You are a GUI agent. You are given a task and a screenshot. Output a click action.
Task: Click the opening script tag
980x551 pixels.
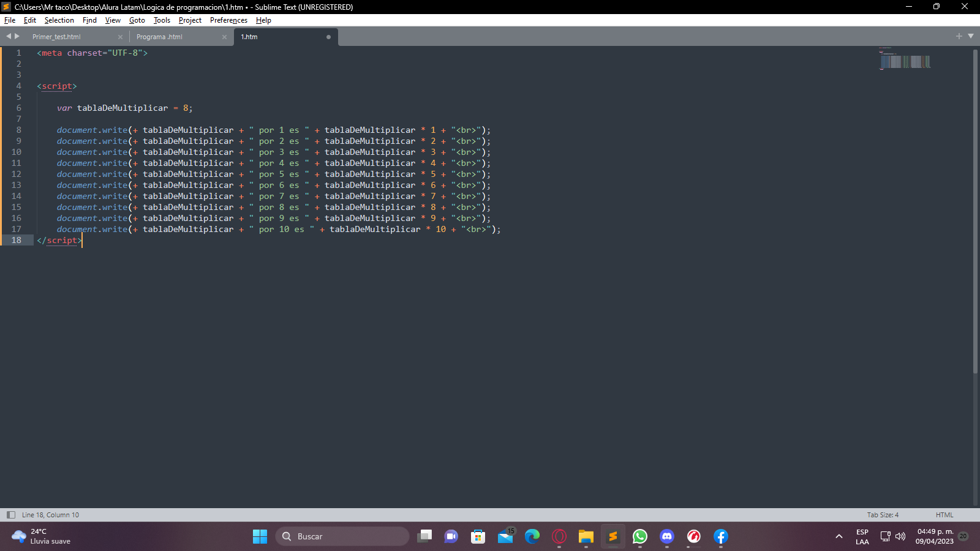point(57,86)
